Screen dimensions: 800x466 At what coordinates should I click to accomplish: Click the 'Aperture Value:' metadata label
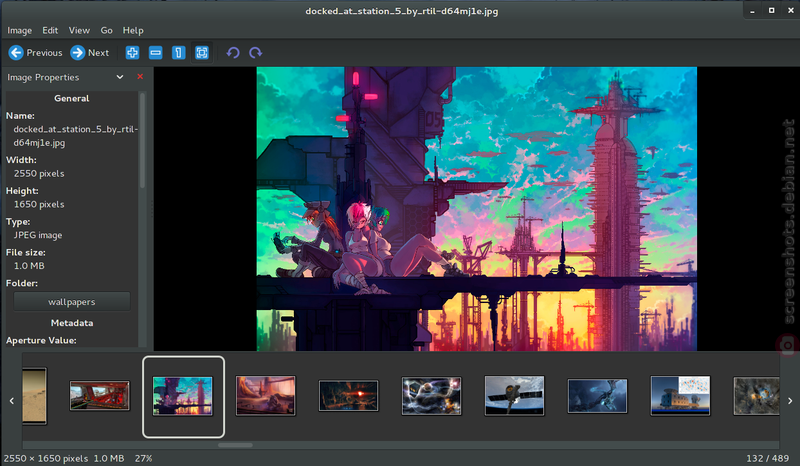coord(41,340)
